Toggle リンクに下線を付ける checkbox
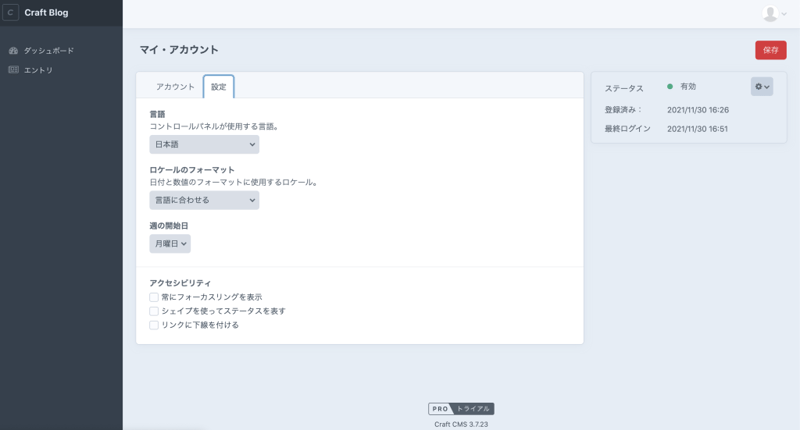 pyautogui.click(x=154, y=325)
